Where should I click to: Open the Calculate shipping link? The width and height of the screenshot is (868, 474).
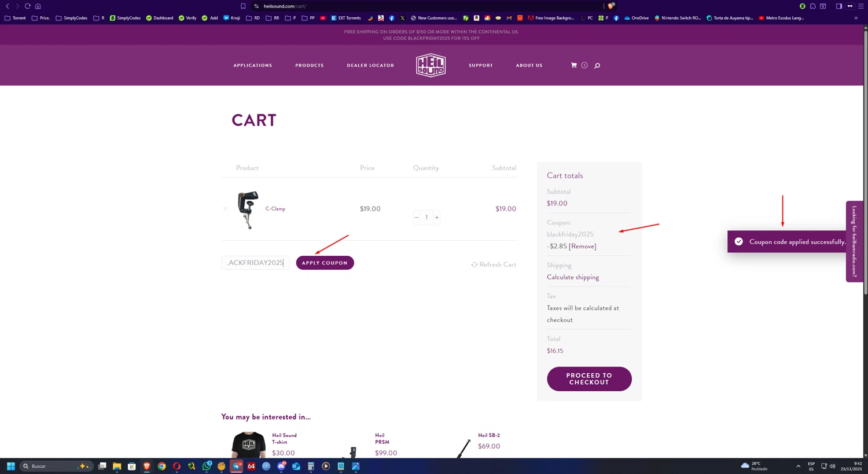tap(573, 277)
